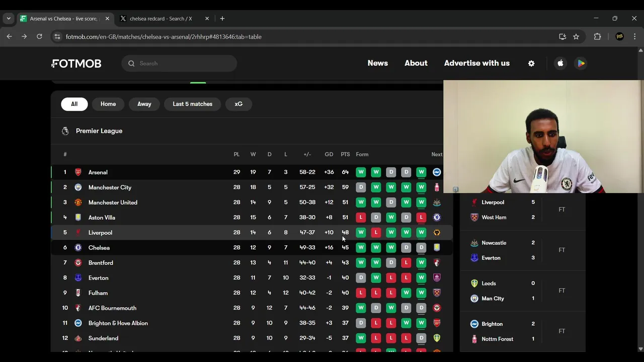Open the Brighton & Hove Albion link

pyautogui.click(x=118, y=323)
